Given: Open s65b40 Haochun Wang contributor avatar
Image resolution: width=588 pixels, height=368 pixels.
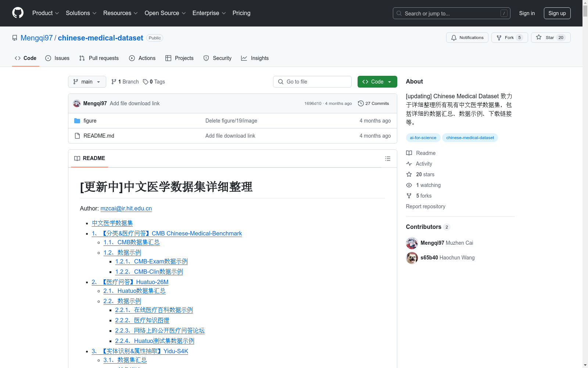Looking at the screenshot, I should tap(412, 258).
